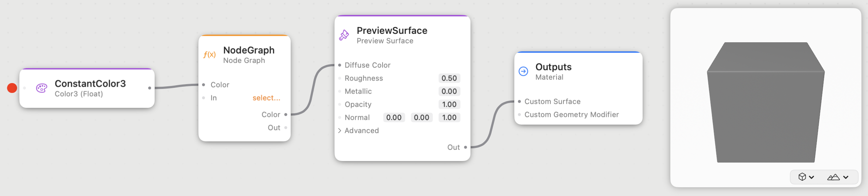The image size is (868, 196).
Task: Click select... link on NodeGraph In input
Action: 267,98
